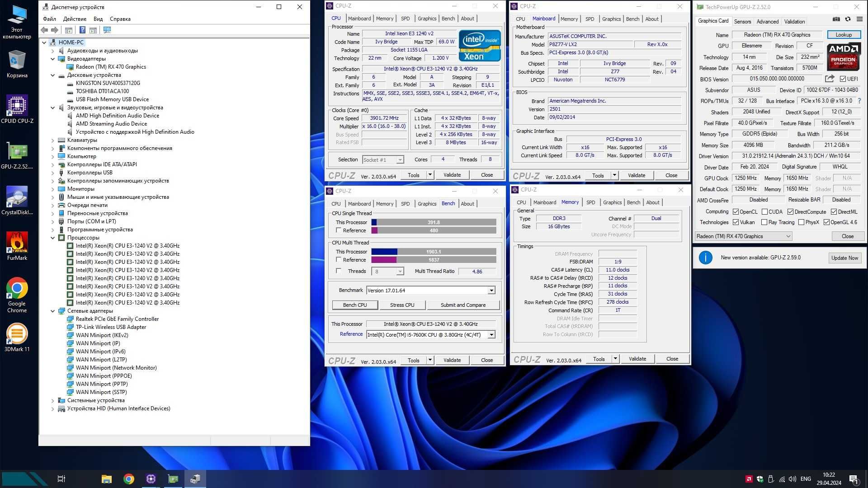The height and width of the screenshot is (488, 868).
Task: Launch GPU-Z desktop shortcut
Action: click(17, 155)
